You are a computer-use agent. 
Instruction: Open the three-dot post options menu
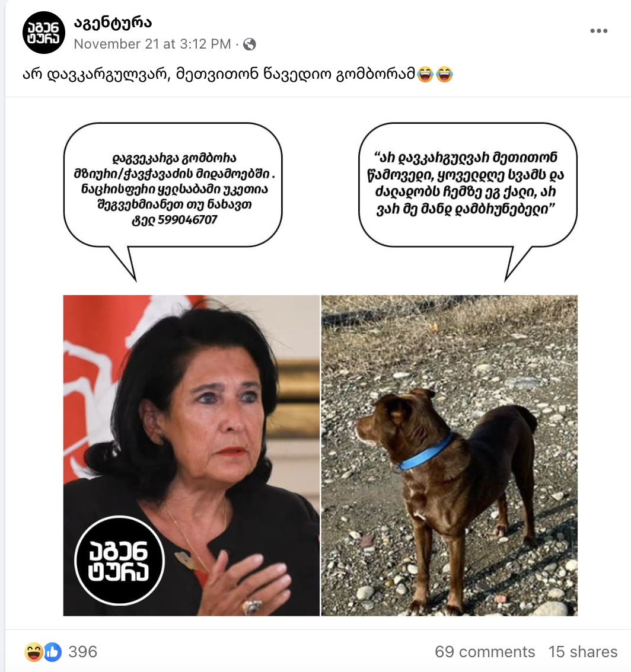click(x=598, y=31)
